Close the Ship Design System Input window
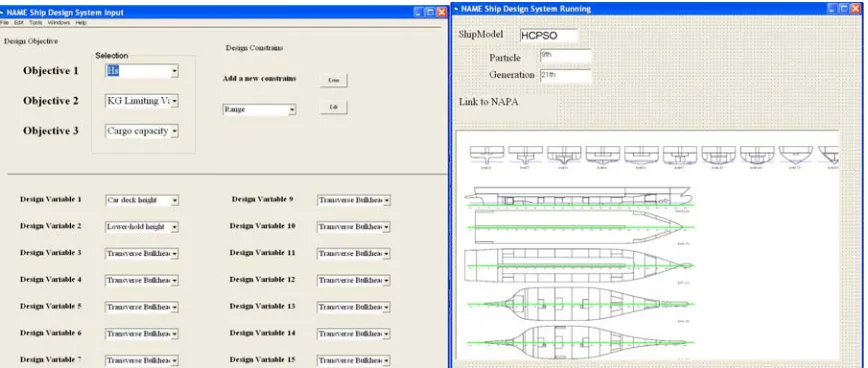868x368 pixels. click(441, 12)
